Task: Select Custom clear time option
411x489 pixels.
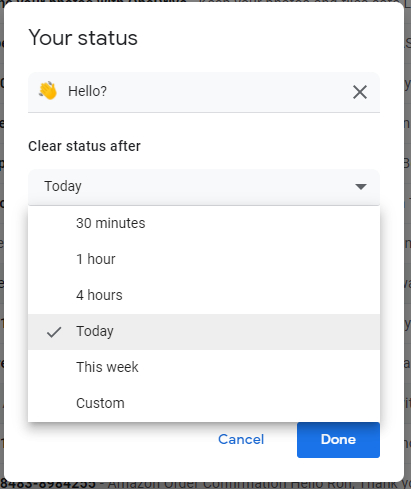Action: [204, 403]
